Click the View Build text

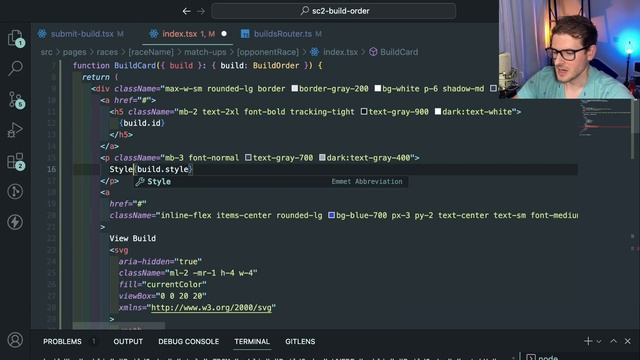pyautogui.click(x=133, y=238)
